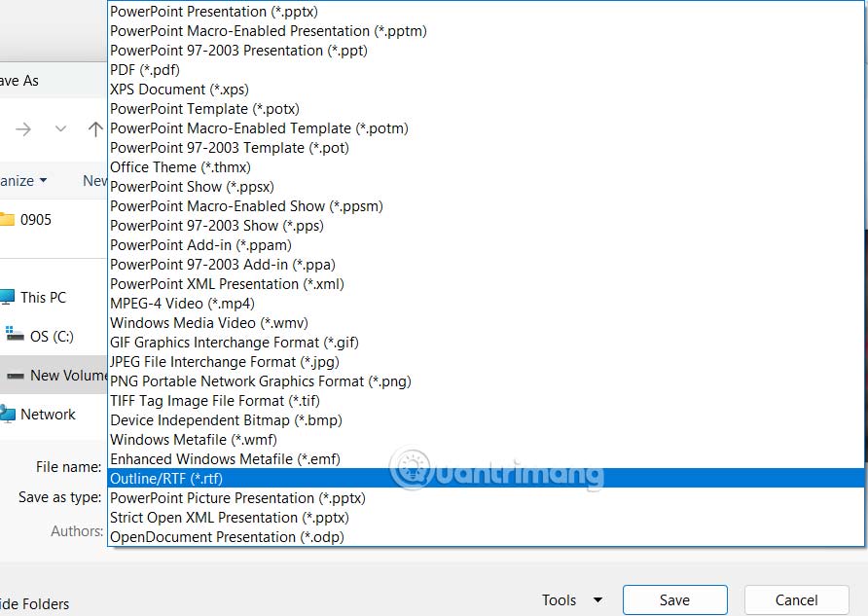Choose PowerPoint Template (*.potx)
Screen dimensions: 868x616
coord(486,108)
